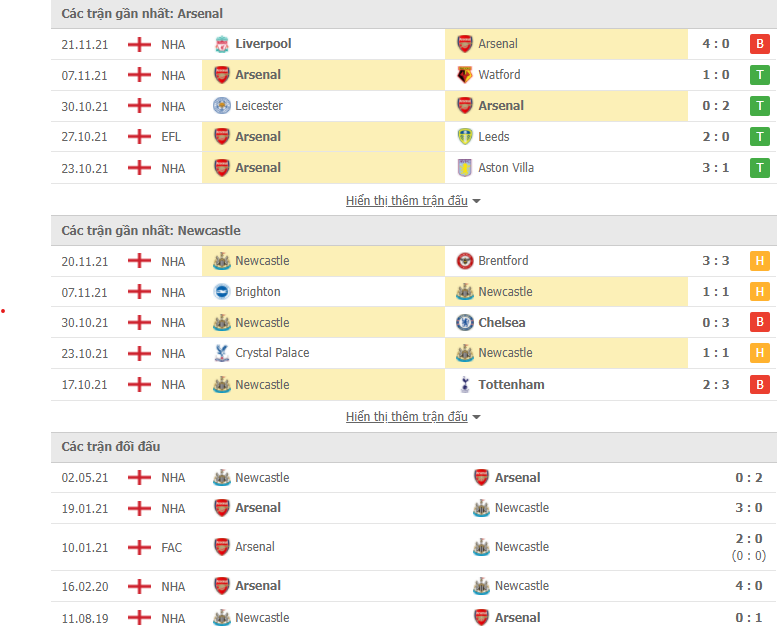Expand more Arsenal matches via 'Hiển thị thêm trận đấu'
The image size is (777, 632).
coord(406,201)
